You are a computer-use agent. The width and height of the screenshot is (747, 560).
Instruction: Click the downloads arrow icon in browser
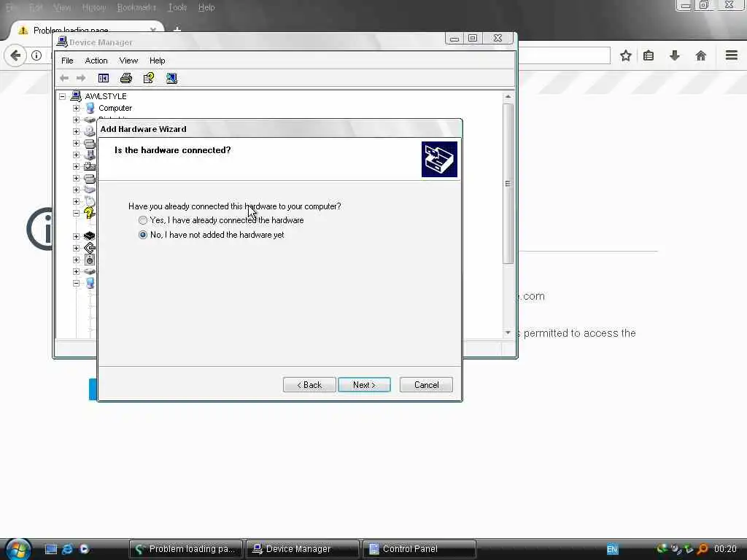(x=675, y=55)
